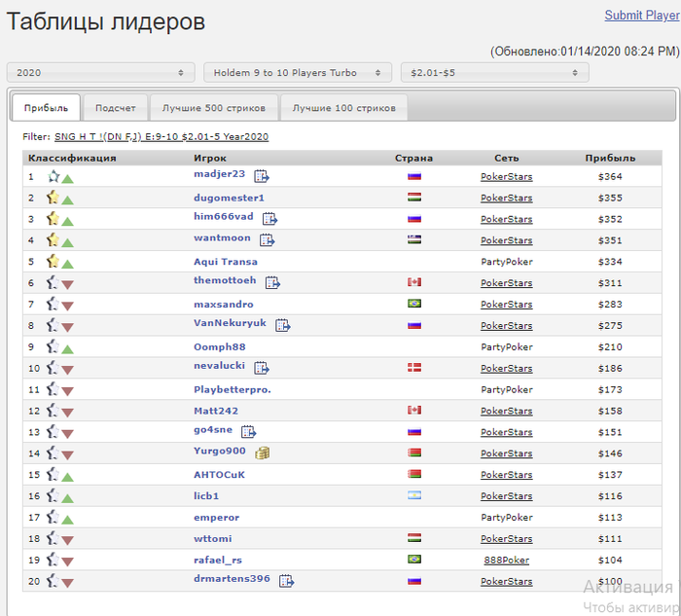681x616 pixels.
Task: Switch to the Прибыль tab
Action: pos(46,107)
